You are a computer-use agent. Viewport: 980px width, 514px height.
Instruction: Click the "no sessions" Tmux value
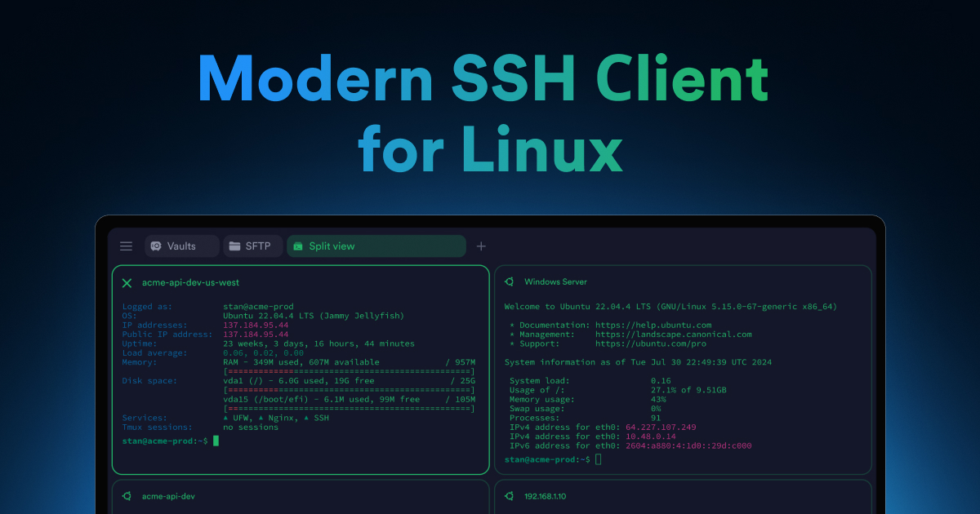pyautogui.click(x=251, y=427)
